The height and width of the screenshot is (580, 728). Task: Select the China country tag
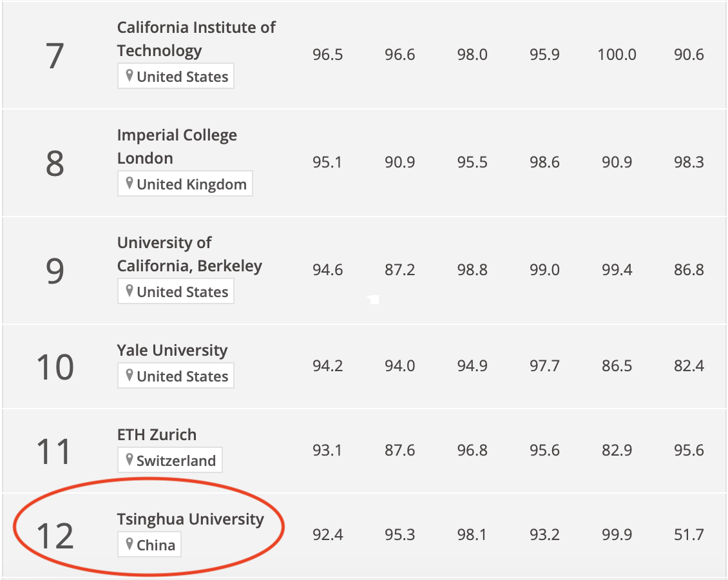[x=149, y=545]
